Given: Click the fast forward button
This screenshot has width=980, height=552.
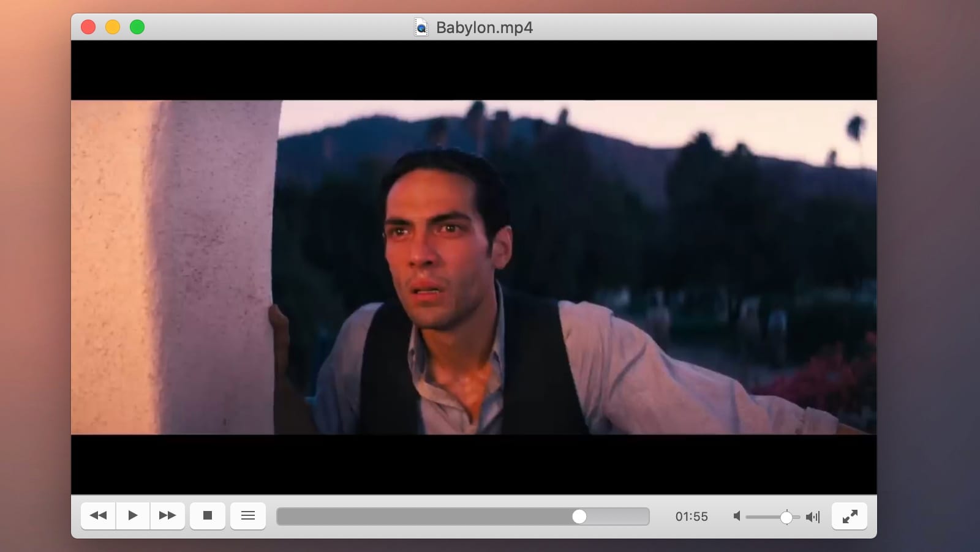Looking at the screenshot, I should point(167,516).
